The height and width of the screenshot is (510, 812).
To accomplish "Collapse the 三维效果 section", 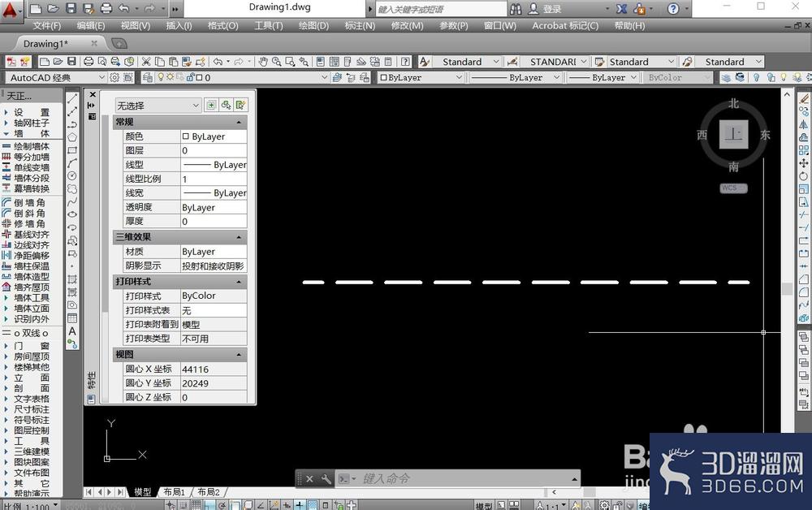I will [239, 237].
